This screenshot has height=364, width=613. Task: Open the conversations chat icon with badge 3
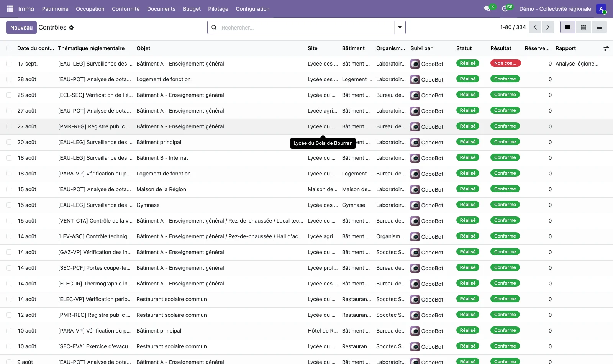tap(487, 8)
